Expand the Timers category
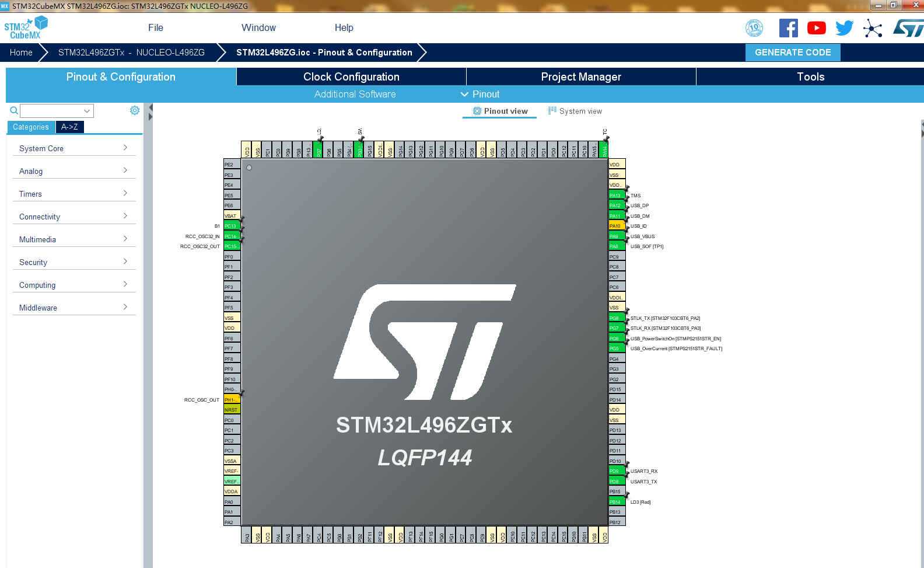924x568 pixels. tap(73, 194)
